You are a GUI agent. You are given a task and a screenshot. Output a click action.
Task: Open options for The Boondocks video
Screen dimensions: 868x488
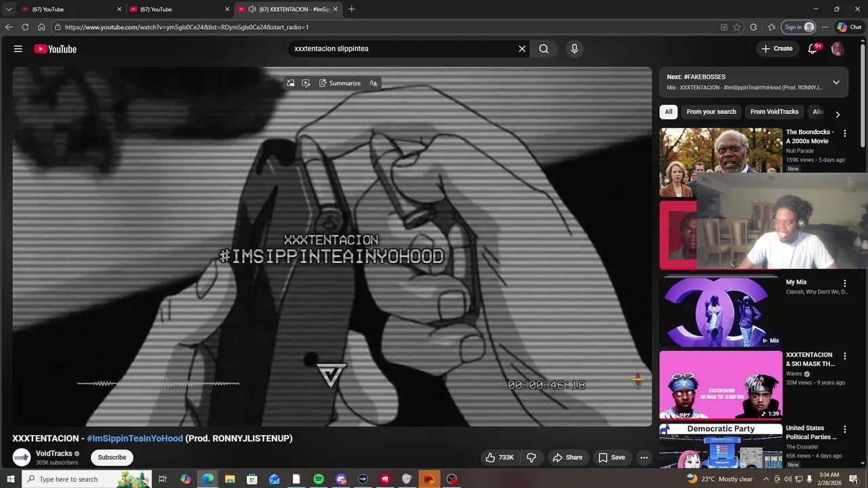tap(845, 134)
